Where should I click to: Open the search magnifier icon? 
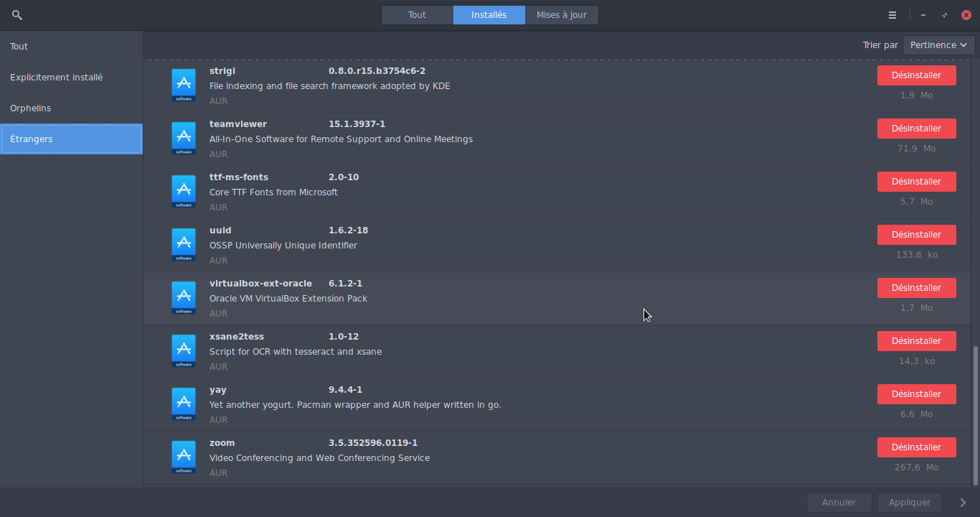17,15
